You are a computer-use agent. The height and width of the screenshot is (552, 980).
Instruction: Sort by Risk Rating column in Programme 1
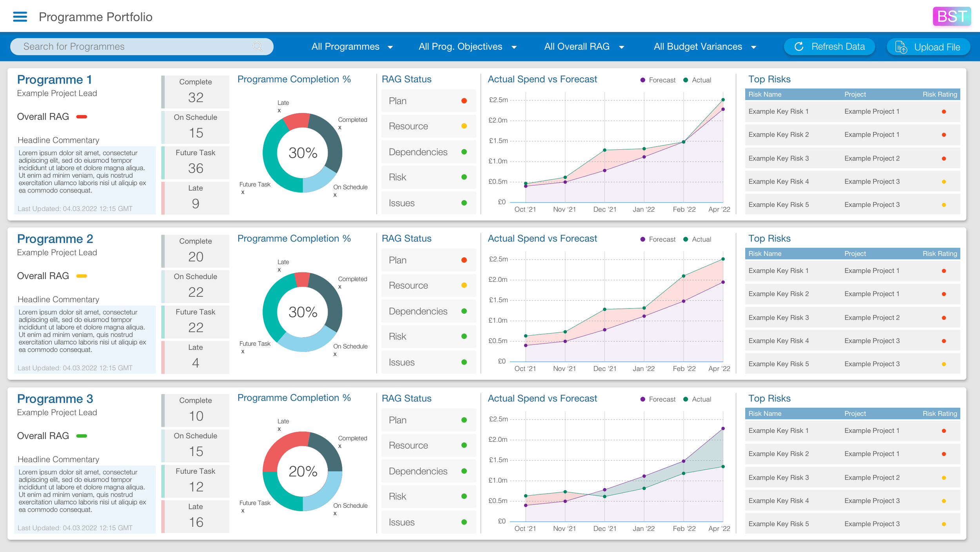[x=939, y=94]
